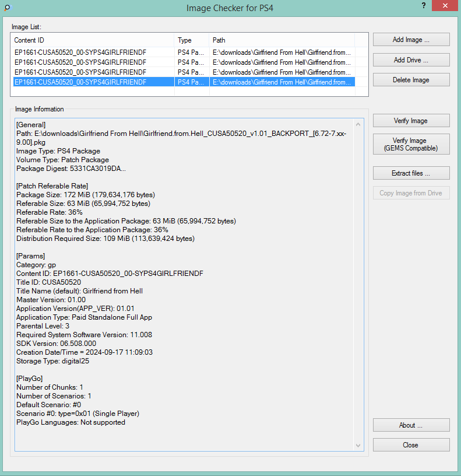461x476 pixels.
Task: Close the Image Checker window with the red X
Action: click(x=445, y=6)
